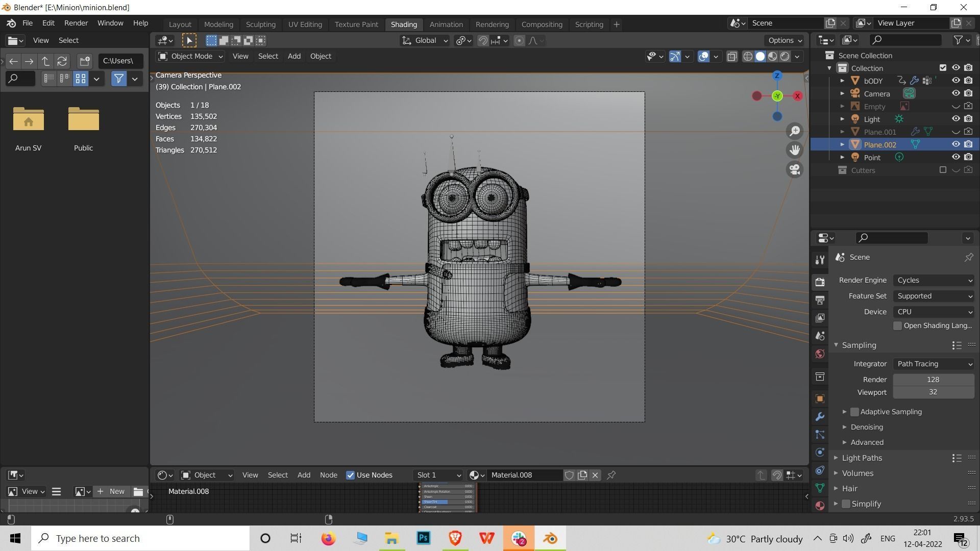Unlink Material.008 with X button

tap(595, 475)
